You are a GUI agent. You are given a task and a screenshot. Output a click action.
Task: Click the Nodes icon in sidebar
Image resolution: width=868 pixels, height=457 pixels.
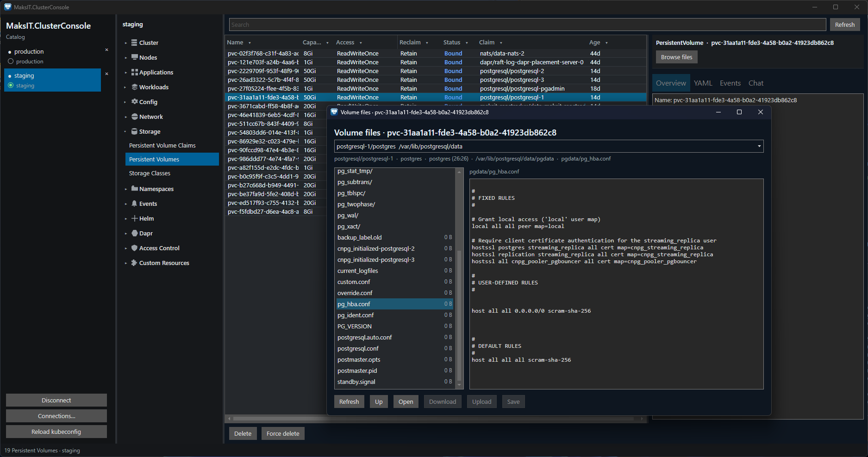click(x=135, y=57)
